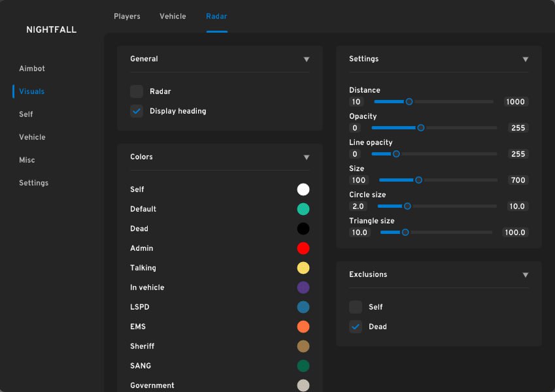555x392 pixels.
Task: Edit the LSPD blue color swatch
Action: pyautogui.click(x=303, y=307)
